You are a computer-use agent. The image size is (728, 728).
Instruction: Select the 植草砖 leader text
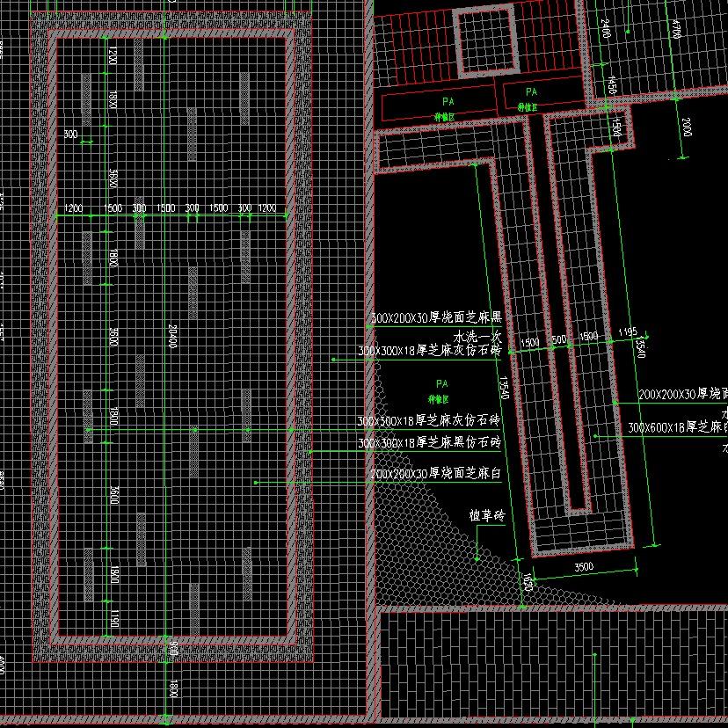click(487, 516)
